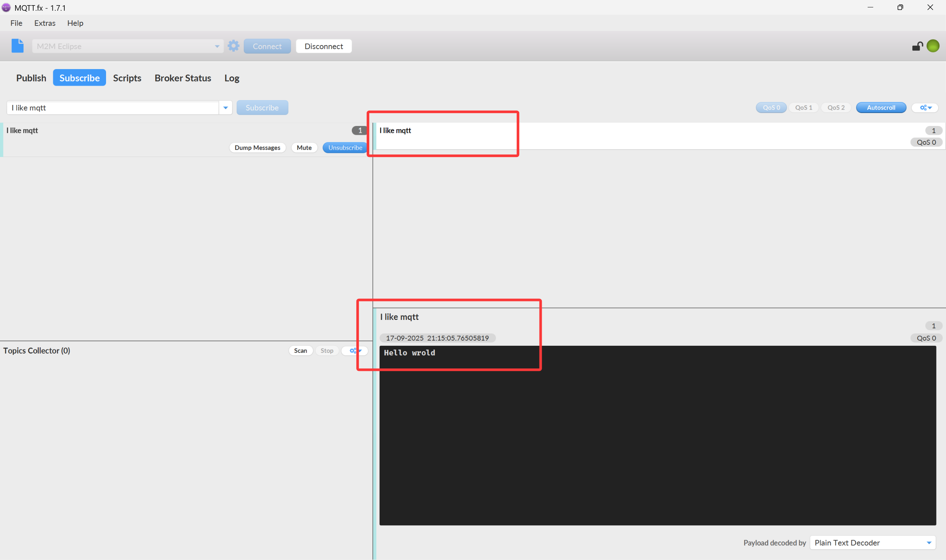Open the Help menu
This screenshot has height=560, width=946.
click(75, 23)
